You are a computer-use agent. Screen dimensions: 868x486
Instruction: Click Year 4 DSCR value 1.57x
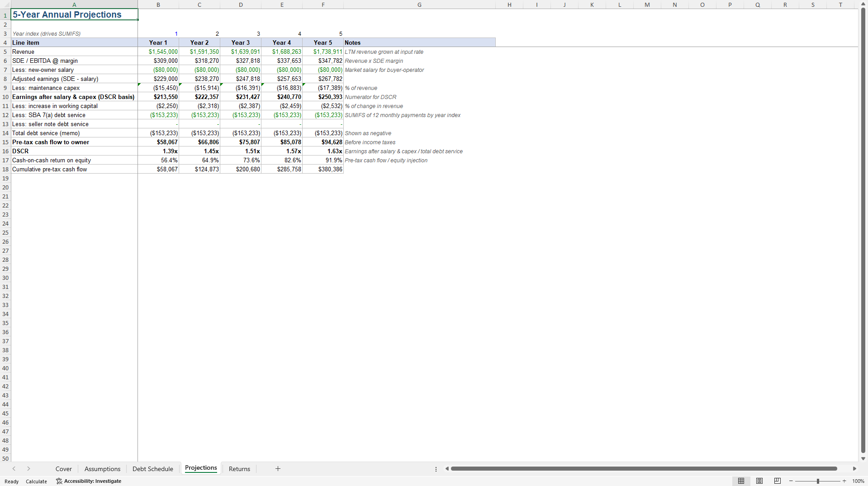tap(282, 151)
